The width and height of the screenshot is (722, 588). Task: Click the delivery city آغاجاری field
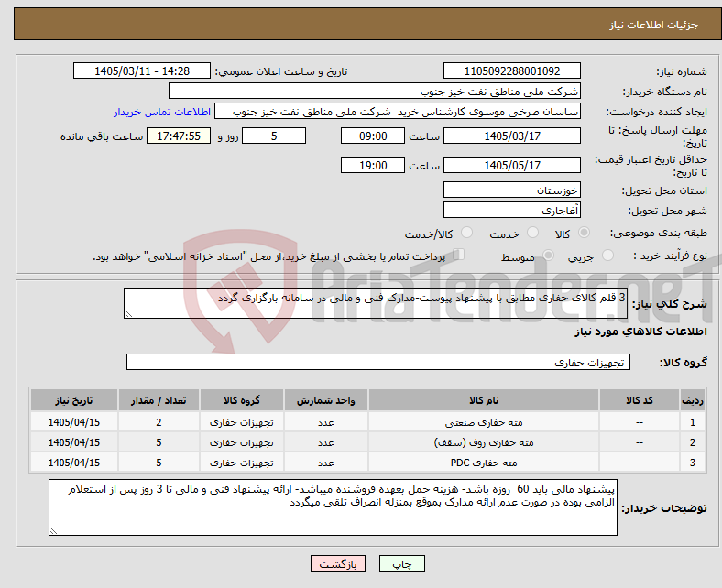(512, 210)
